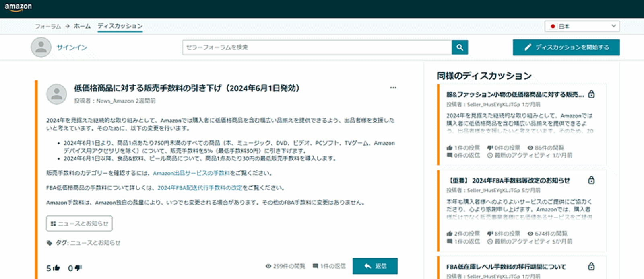
Task: Click lock icon on 【重要】2024年FBA手数料 discussion
Action: pos(591,180)
